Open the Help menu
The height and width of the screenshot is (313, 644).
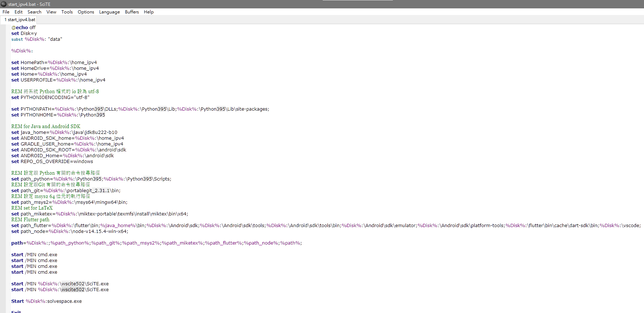pos(149,12)
